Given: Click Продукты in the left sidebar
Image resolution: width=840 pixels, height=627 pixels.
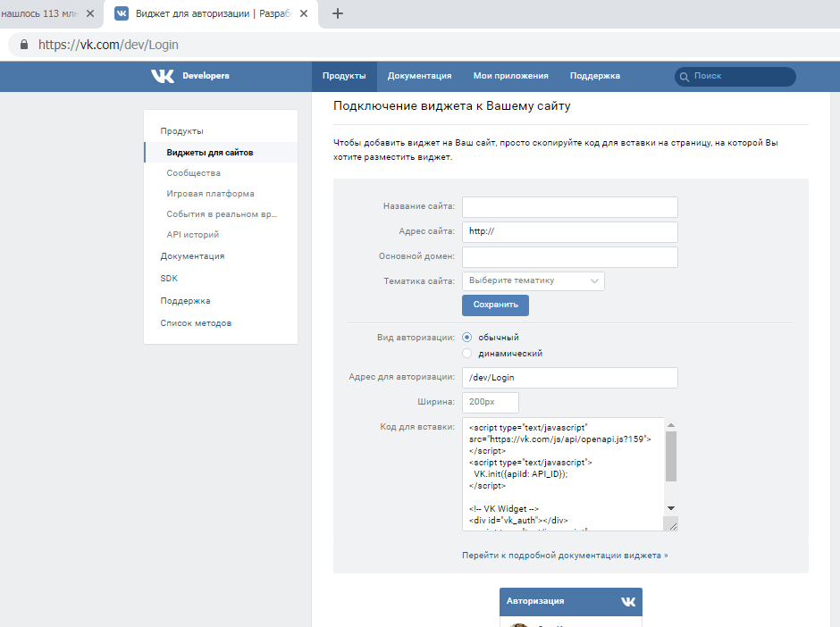Looking at the screenshot, I should pos(181,131).
